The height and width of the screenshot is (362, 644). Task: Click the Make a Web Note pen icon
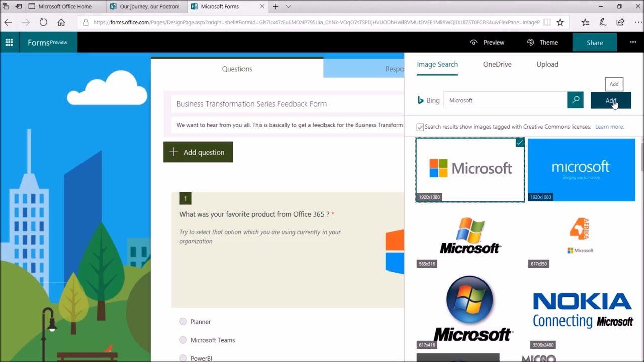[602, 22]
